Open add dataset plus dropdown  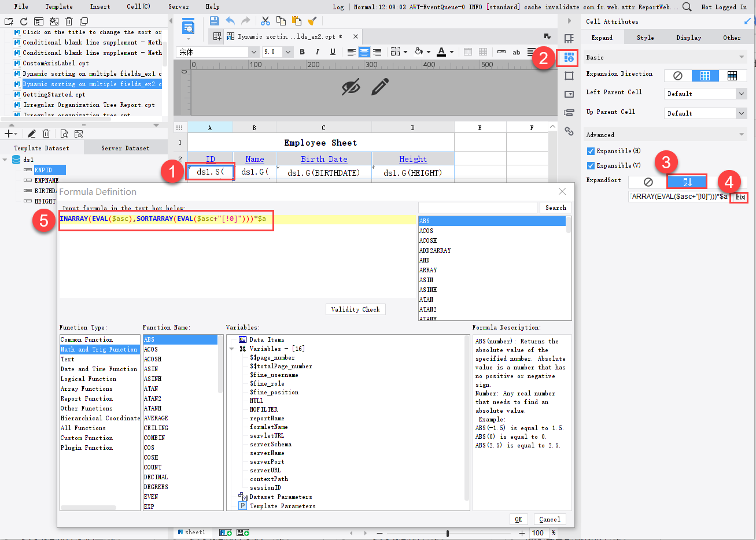pyautogui.click(x=11, y=134)
